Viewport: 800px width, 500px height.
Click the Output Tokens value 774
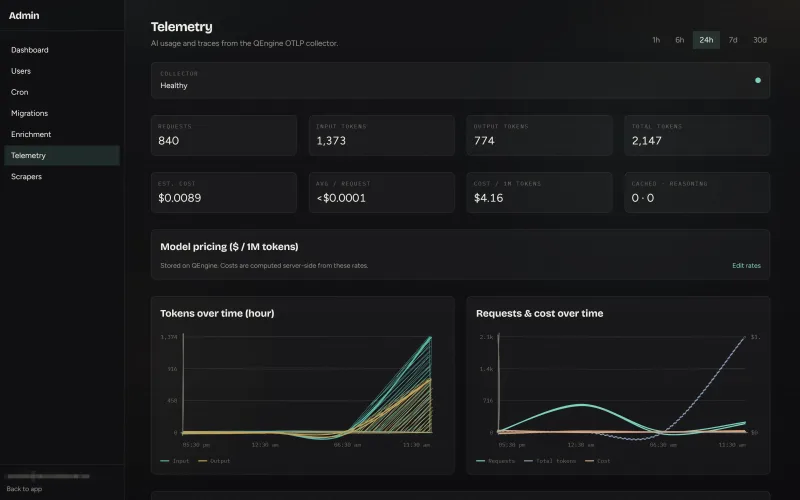(484, 141)
